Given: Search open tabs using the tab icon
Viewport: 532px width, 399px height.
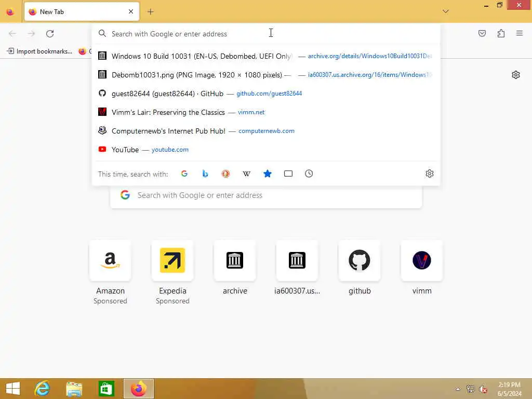Looking at the screenshot, I should coord(288,174).
